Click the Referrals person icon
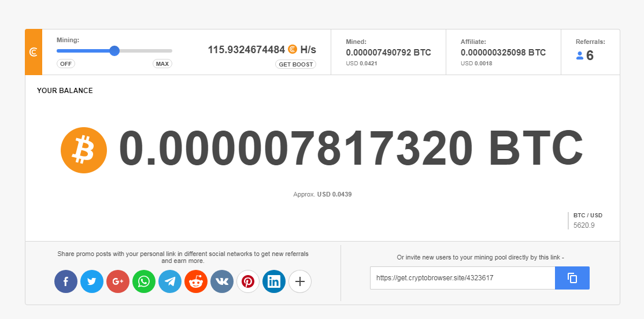644x319 pixels. pos(580,56)
